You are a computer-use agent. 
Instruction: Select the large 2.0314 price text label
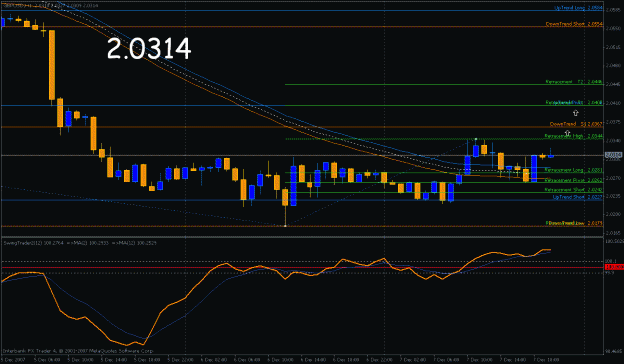pyautogui.click(x=149, y=49)
